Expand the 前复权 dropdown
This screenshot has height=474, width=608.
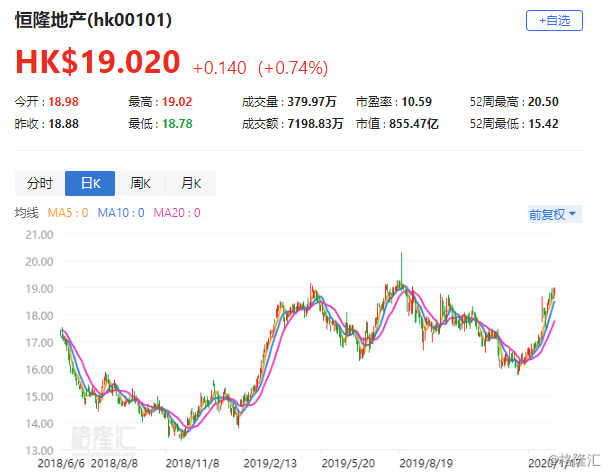(554, 214)
